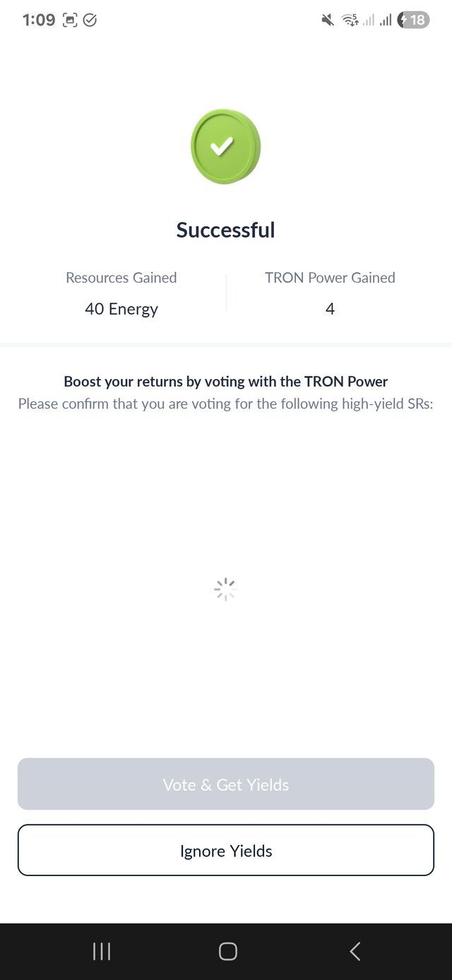Click the Vote & Get Yields button
Viewport: 452px width, 980px height.
click(x=226, y=784)
